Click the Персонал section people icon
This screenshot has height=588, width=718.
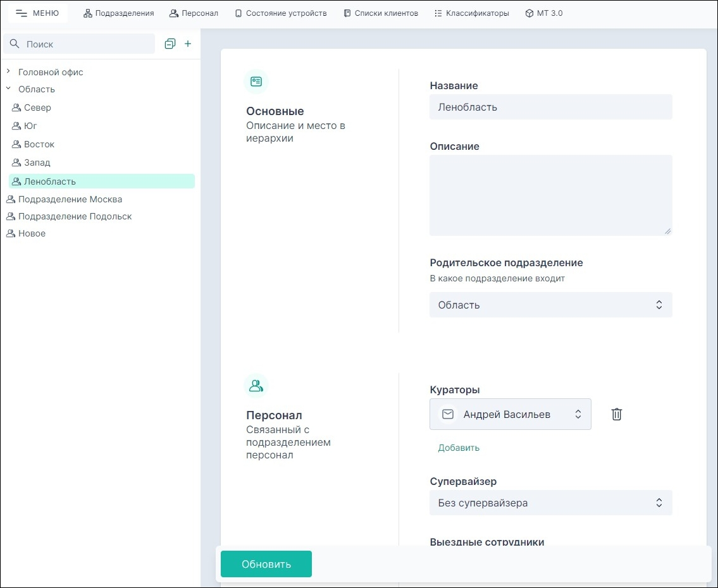point(256,385)
